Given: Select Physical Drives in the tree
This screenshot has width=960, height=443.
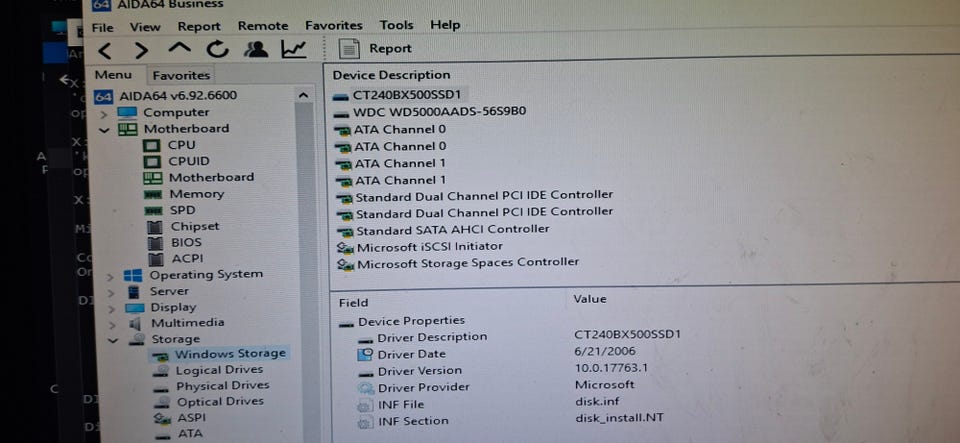Looking at the screenshot, I should click(222, 386).
